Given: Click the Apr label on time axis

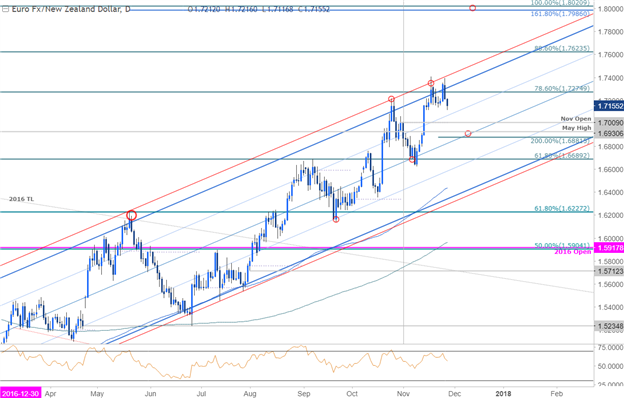Looking at the screenshot, I should 50,394.
